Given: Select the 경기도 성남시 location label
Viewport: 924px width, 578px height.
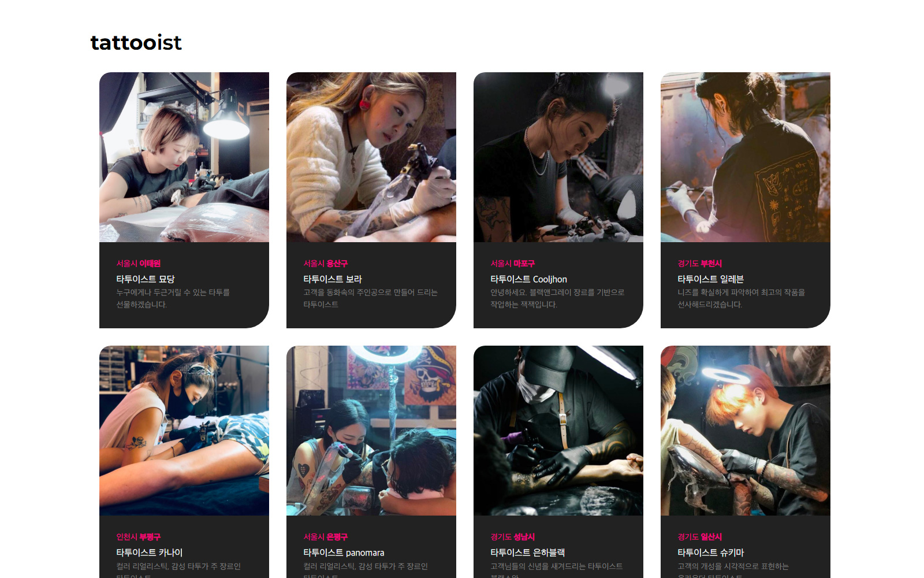Looking at the screenshot, I should [513, 537].
